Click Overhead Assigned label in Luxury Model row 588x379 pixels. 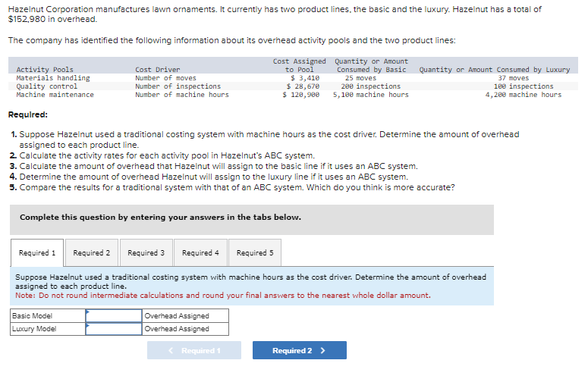pyautogui.click(x=177, y=329)
